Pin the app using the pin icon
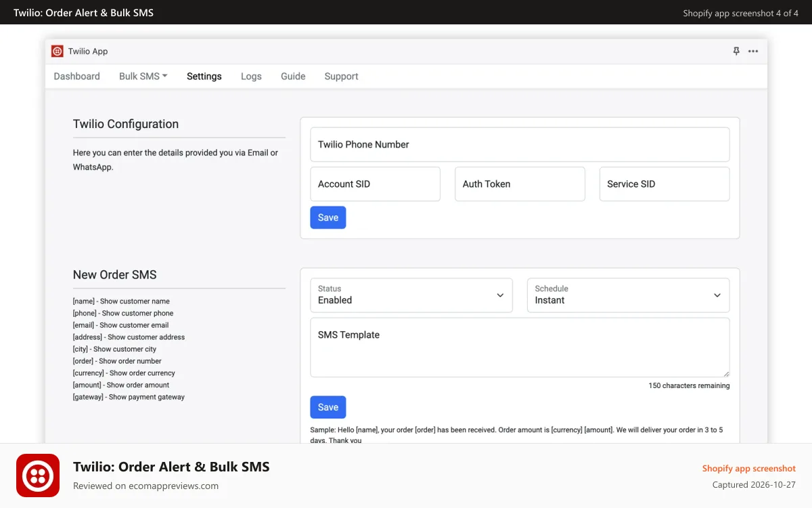Viewport: 812px width, 508px height. tap(736, 51)
